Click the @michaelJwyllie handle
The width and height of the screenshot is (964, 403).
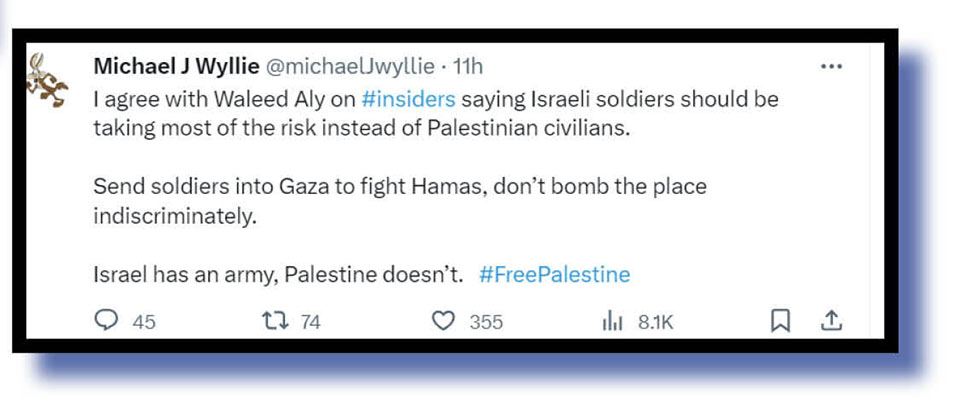pyautogui.click(x=349, y=67)
